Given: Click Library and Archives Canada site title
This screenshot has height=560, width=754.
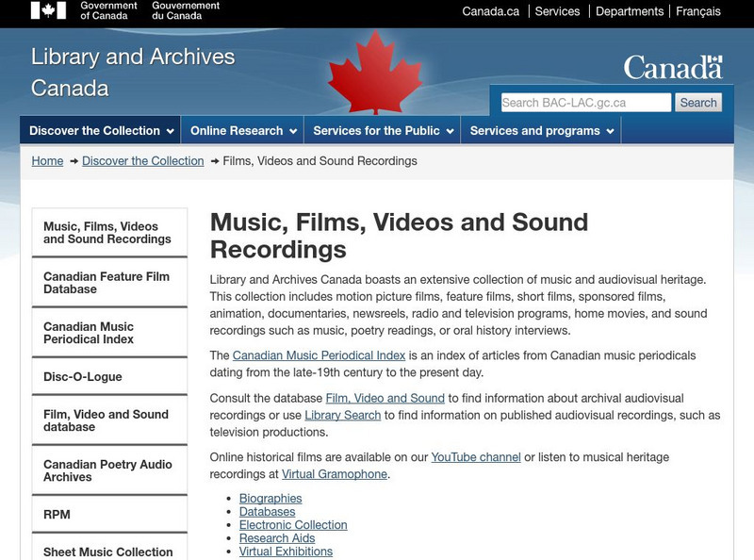Looking at the screenshot, I should 133,73.
